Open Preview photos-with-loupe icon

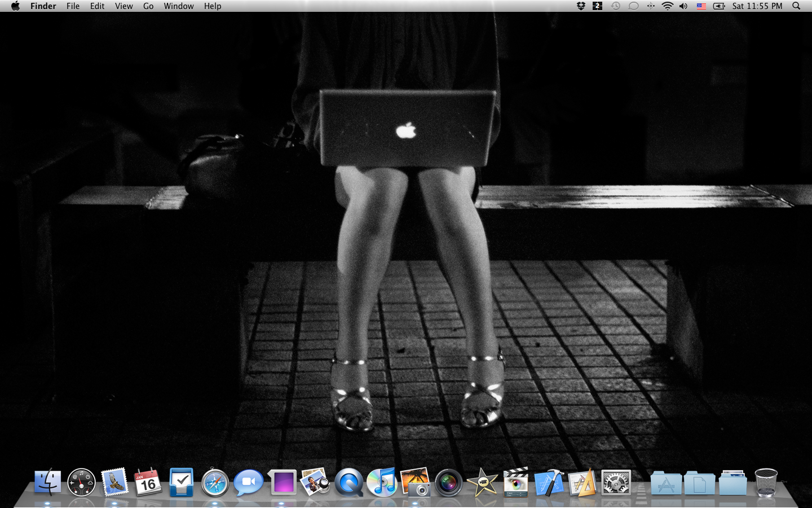pos(315,483)
